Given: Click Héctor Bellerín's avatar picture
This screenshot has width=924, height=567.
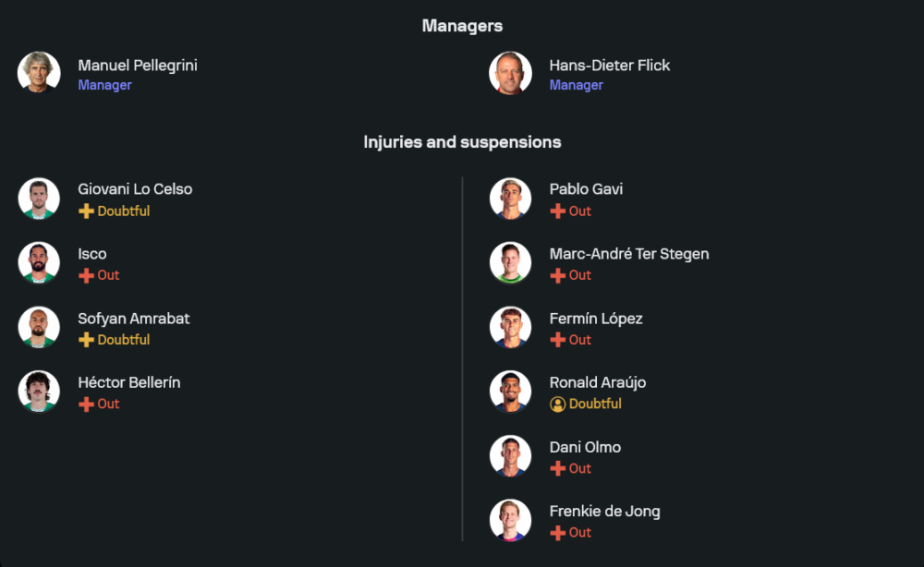Looking at the screenshot, I should 39,392.
